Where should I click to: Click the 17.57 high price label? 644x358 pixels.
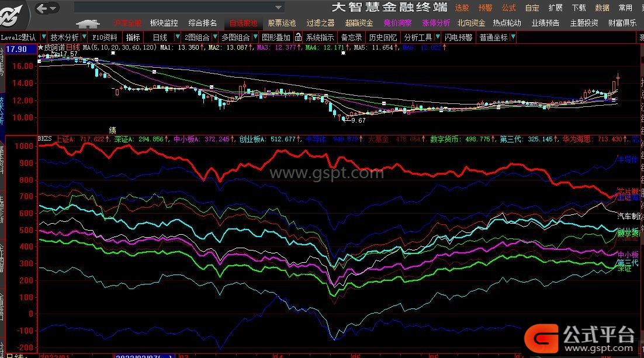68,54
